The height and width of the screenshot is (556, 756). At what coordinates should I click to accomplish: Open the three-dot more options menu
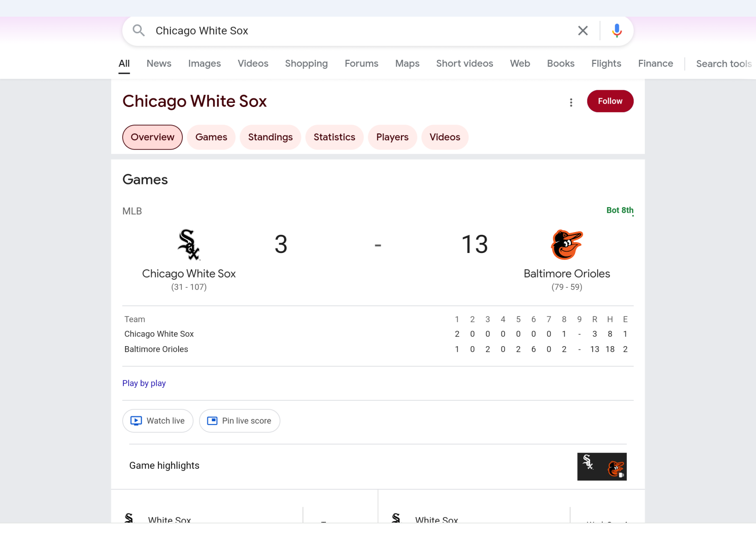571,102
